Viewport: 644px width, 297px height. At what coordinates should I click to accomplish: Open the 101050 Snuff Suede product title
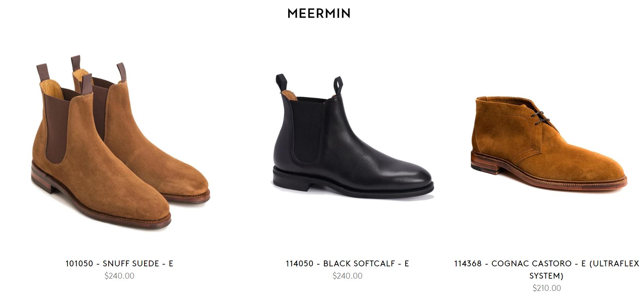pyautogui.click(x=119, y=264)
